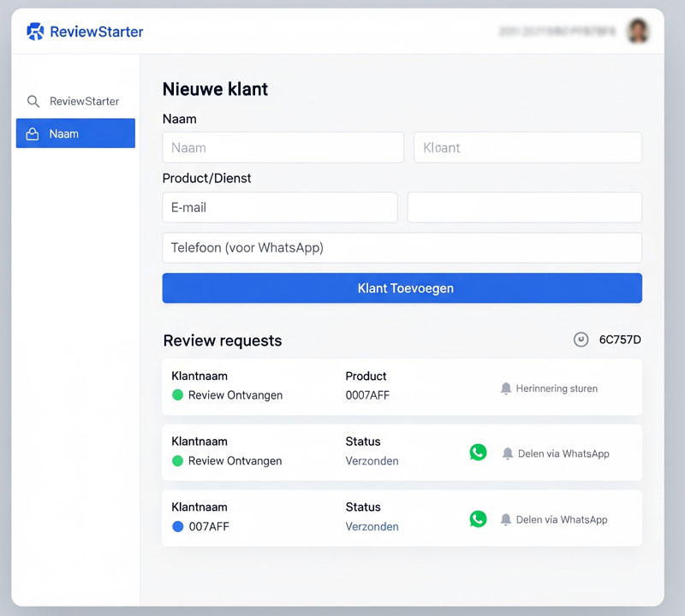Open the user profile avatar
Viewport: 685px width, 616px height.
[x=638, y=32]
